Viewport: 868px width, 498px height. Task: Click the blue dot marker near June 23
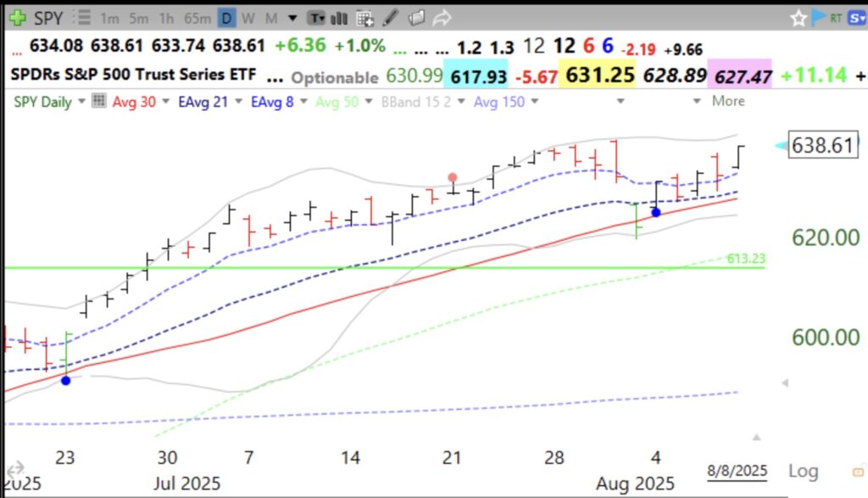(66, 381)
